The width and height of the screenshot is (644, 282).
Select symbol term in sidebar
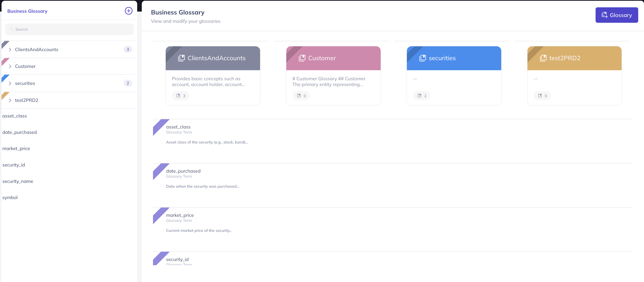(10, 198)
